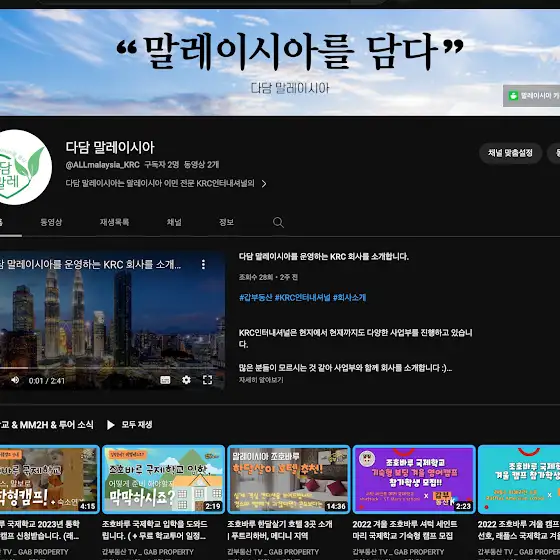Switch to the 동영상 tab

pos(51,222)
